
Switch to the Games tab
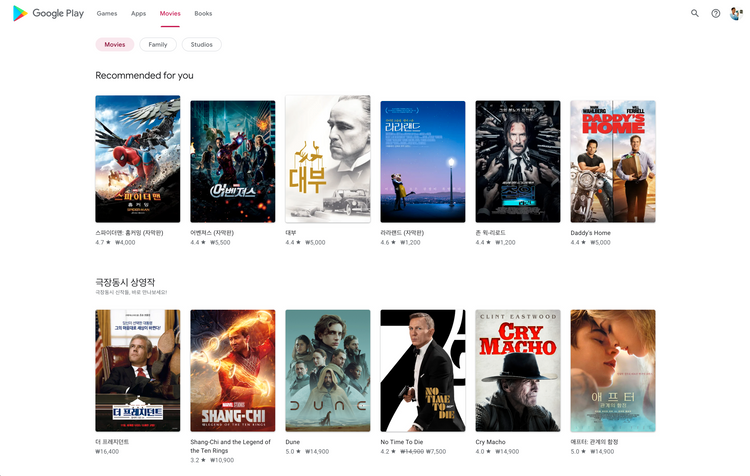click(x=107, y=13)
